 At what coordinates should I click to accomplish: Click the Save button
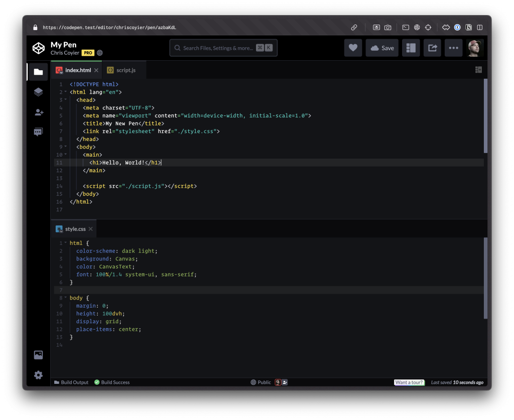click(382, 48)
